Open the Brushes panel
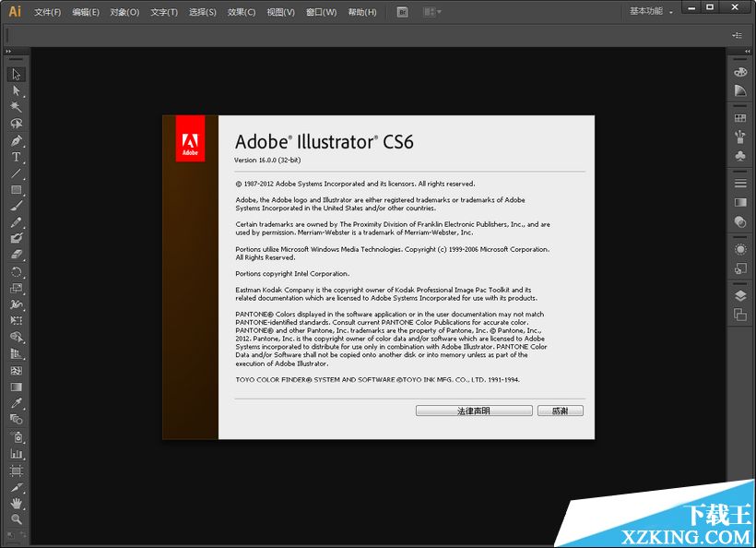 (x=740, y=137)
